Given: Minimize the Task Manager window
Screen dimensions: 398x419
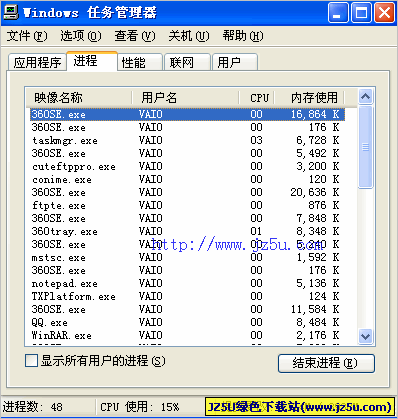Looking at the screenshot, I should click(338, 13).
